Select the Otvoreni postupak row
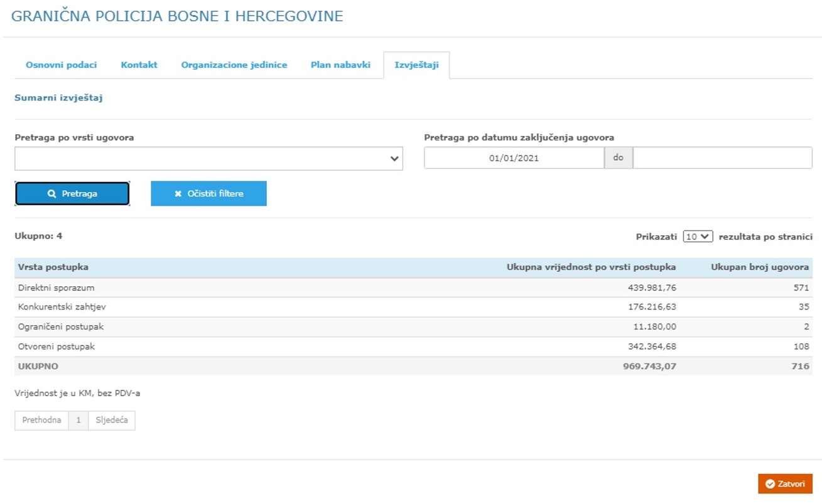 (413, 346)
